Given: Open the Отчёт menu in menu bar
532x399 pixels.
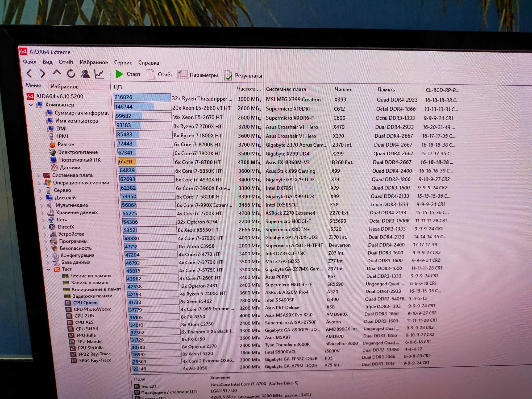Looking at the screenshot, I should [66, 62].
